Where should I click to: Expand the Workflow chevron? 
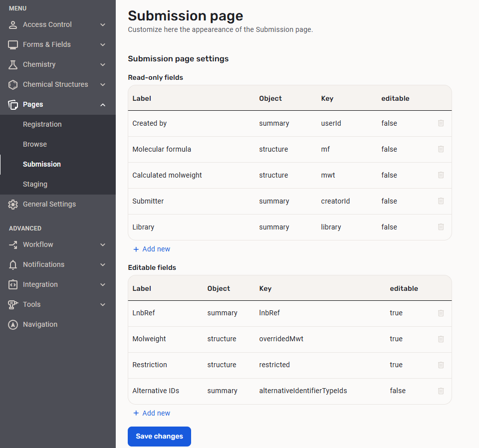pyautogui.click(x=103, y=244)
